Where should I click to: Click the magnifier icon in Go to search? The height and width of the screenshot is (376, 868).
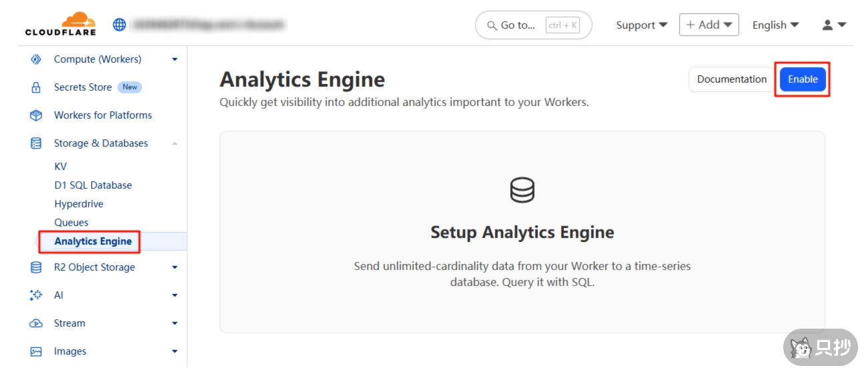coord(492,25)
